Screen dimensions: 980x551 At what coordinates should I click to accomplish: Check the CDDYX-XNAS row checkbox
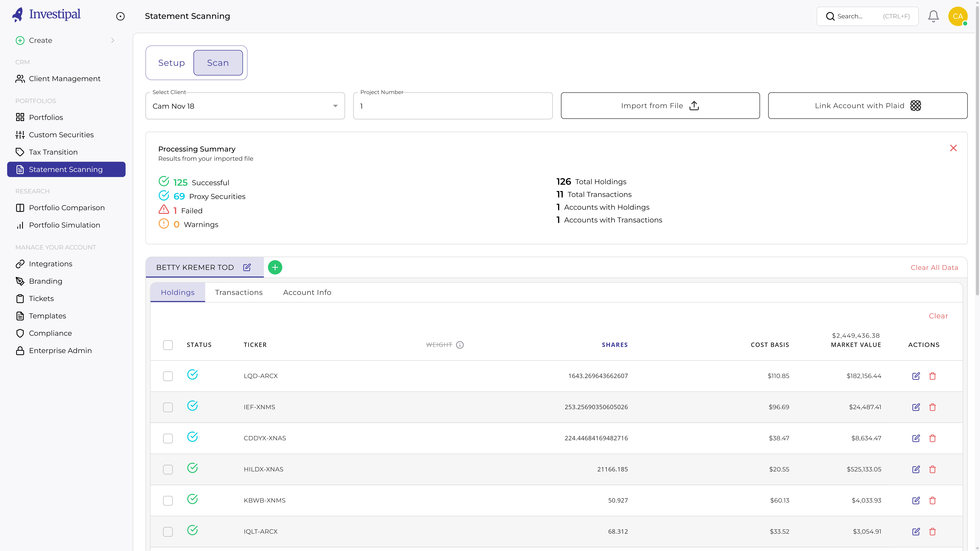click(168, 439)
